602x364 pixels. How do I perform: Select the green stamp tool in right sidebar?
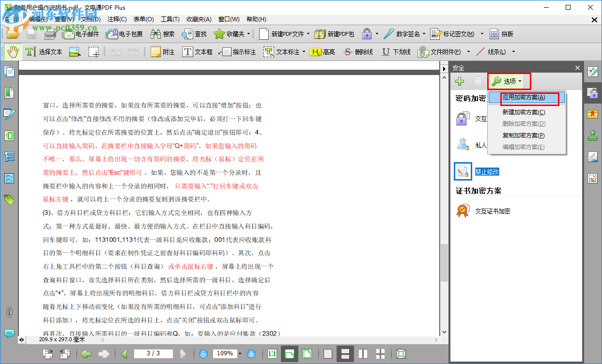[x=592, y=136]
